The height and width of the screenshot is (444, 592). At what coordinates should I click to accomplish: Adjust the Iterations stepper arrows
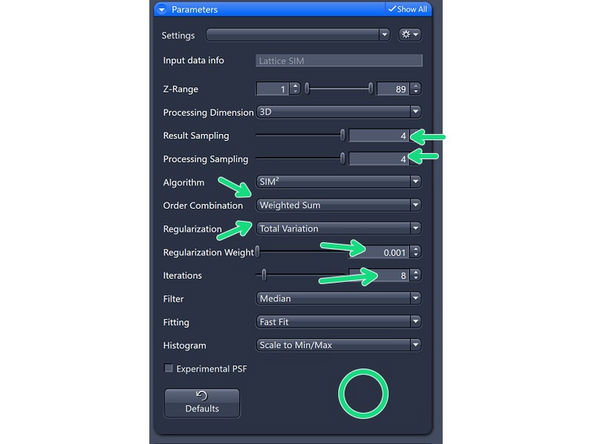(416, 275)
